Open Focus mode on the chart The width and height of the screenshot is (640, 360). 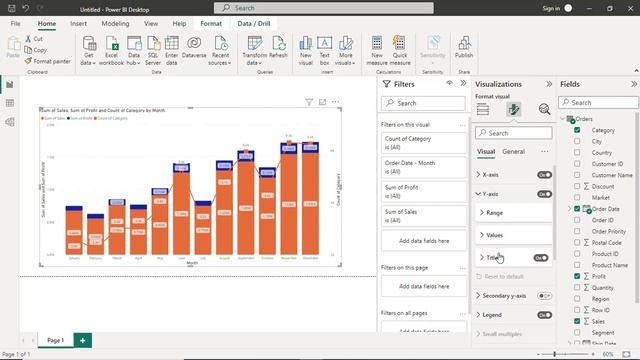pyautogui.click(x=322, y=102)
